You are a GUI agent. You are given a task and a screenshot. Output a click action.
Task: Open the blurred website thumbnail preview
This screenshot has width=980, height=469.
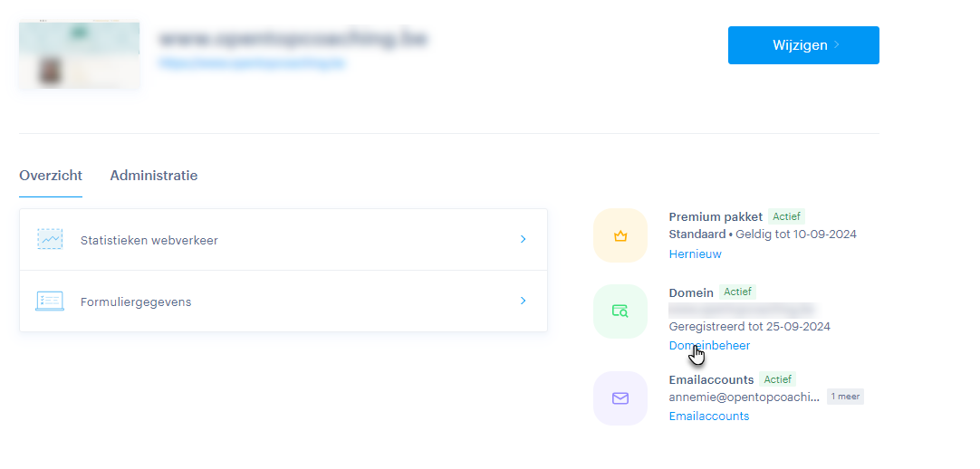(x=80, y=54)
